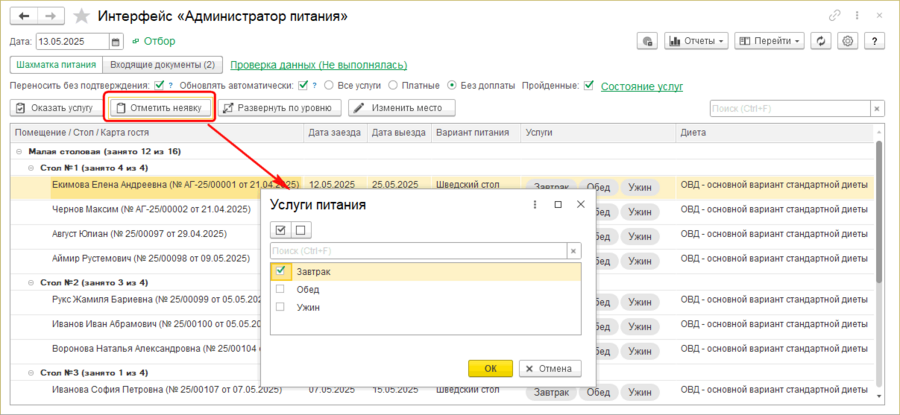
Task: Collapse the Малая столовая tree group
Action: point(19,151)
